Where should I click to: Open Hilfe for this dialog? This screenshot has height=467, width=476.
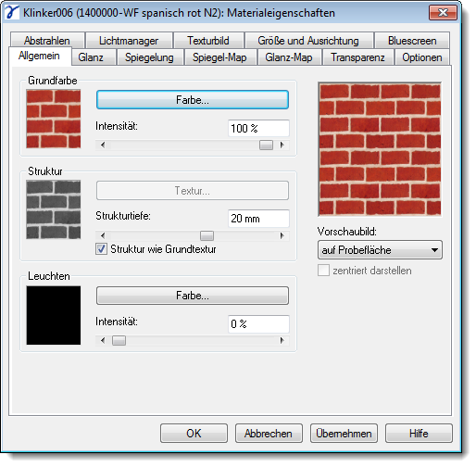point(419,434)
